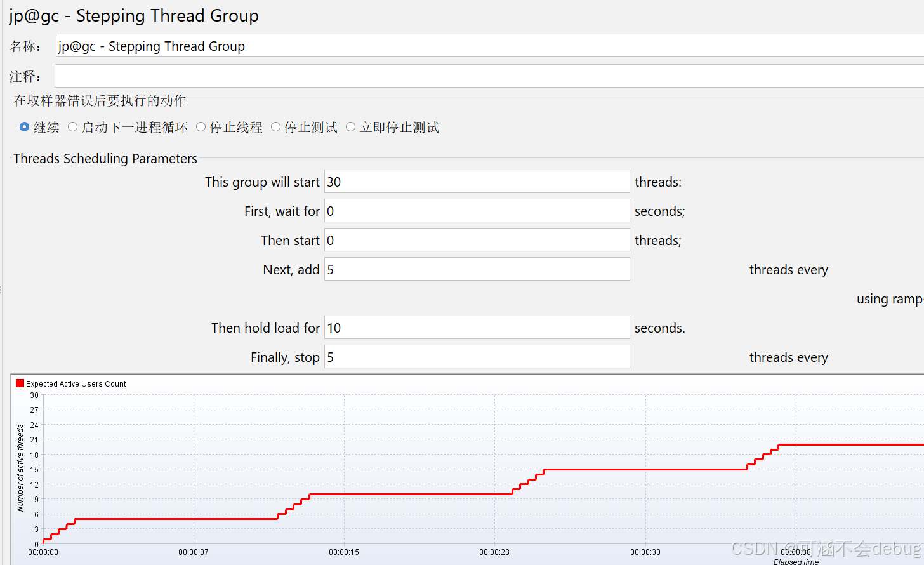924x565 pixels.
Task: Click the 30 value on chart y-axis
Action: pyautogui.click(x=34, y=395)
